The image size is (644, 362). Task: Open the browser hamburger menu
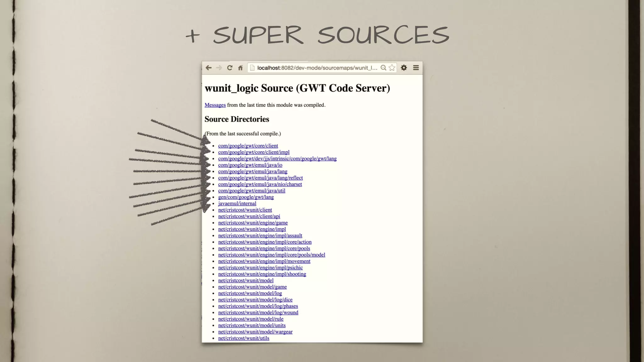coord(416,68)
